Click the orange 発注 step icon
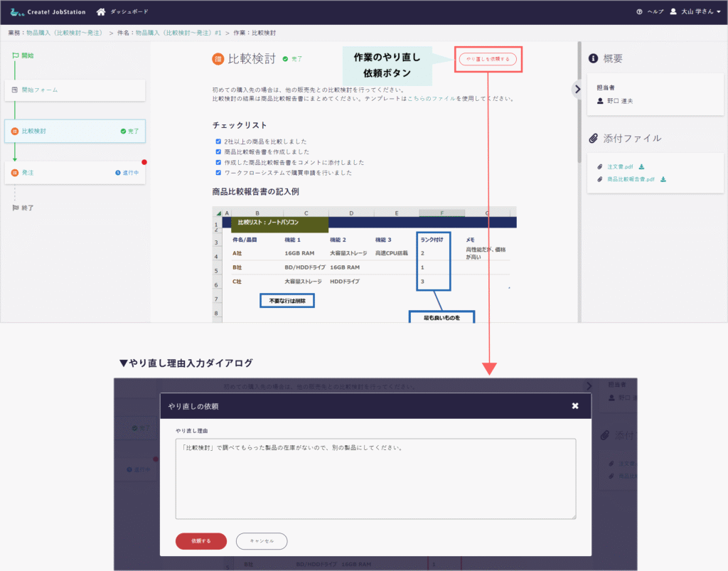This screenshot has height=571, width=728. pyautogui.click(x=15, y=173)
